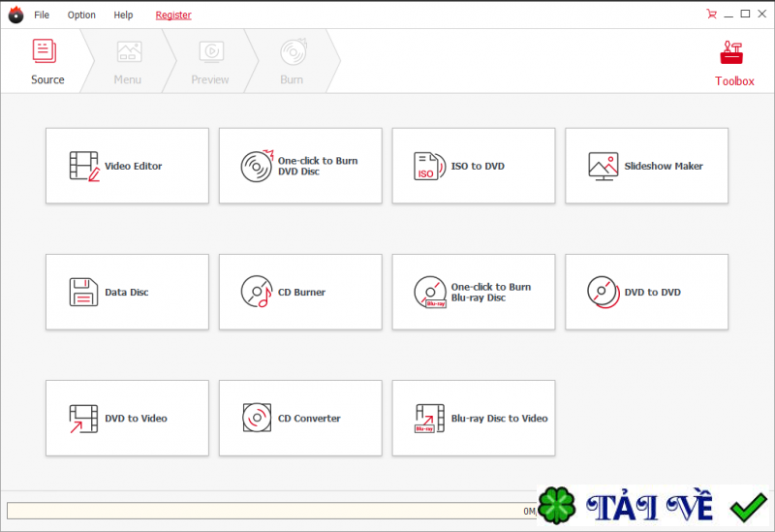This screenshot has width=775, height=532.
Task: Click the One-click Blu-ray Disc burn icon
Action: coord(430,293)
